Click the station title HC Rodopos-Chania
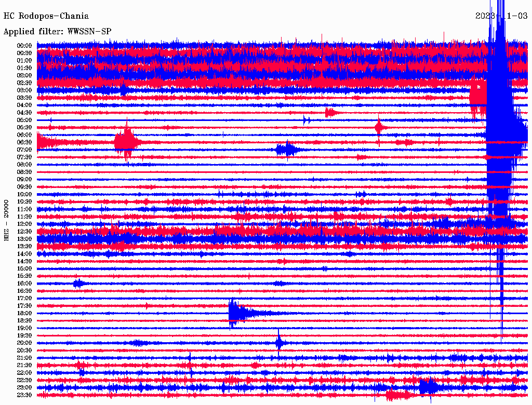 point(46,16)
